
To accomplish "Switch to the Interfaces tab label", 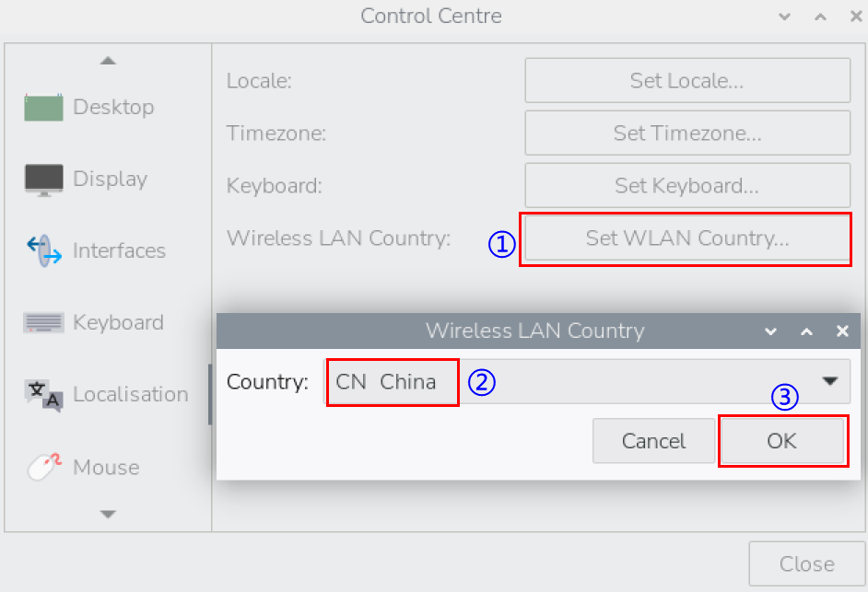I will 119,250.
